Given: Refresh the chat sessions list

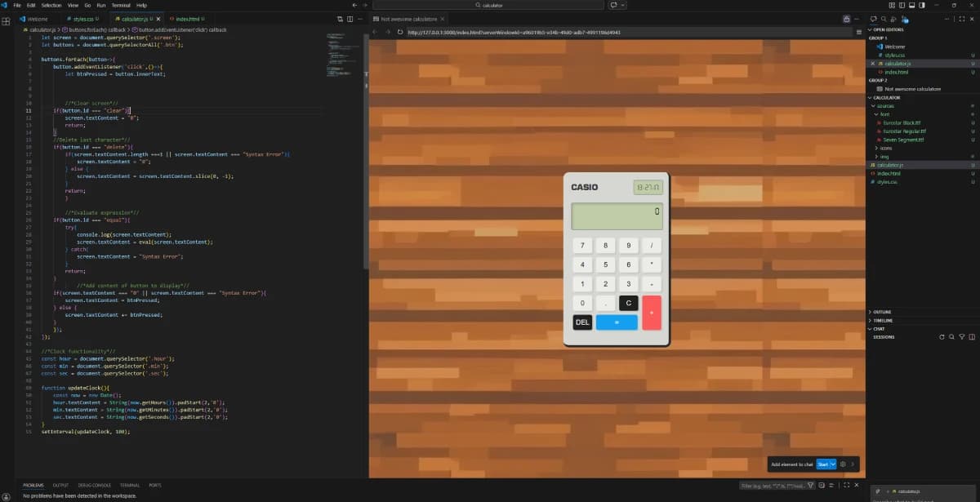Looking at the screenshot, I should [942, 336].
